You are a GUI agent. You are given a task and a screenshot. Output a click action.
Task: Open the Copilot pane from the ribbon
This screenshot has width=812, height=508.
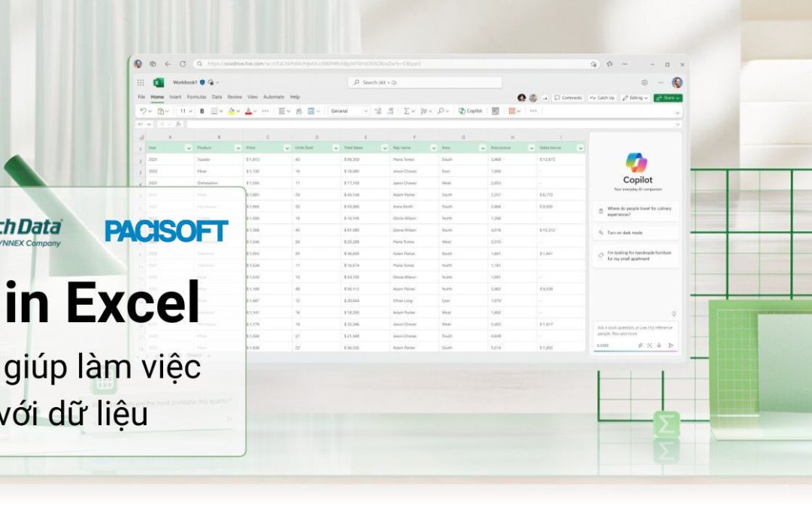(469, 111)
